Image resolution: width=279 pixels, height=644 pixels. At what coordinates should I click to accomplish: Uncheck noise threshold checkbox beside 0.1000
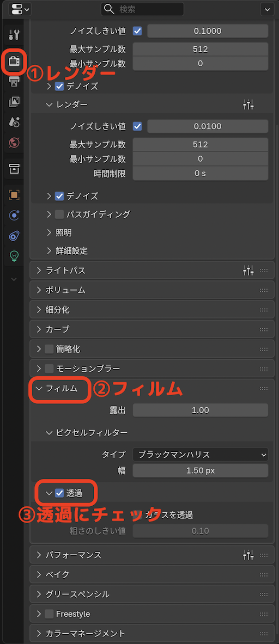[137, 31]
